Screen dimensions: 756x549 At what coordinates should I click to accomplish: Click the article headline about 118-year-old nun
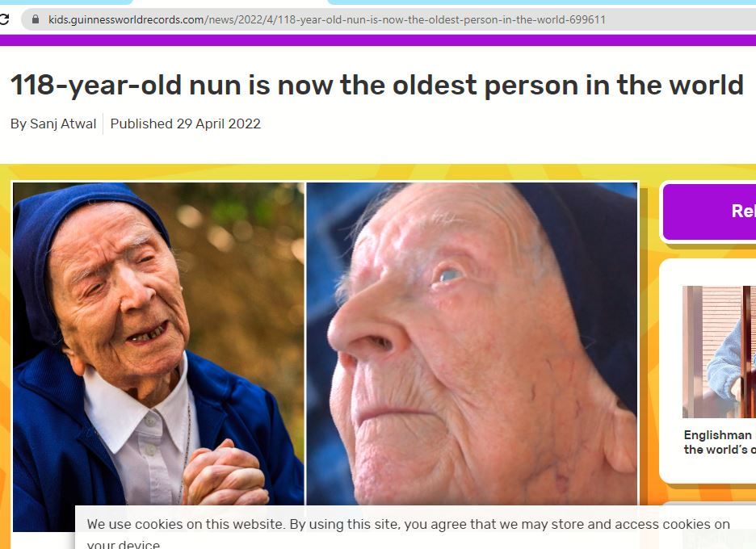click(x=377, y=86)
